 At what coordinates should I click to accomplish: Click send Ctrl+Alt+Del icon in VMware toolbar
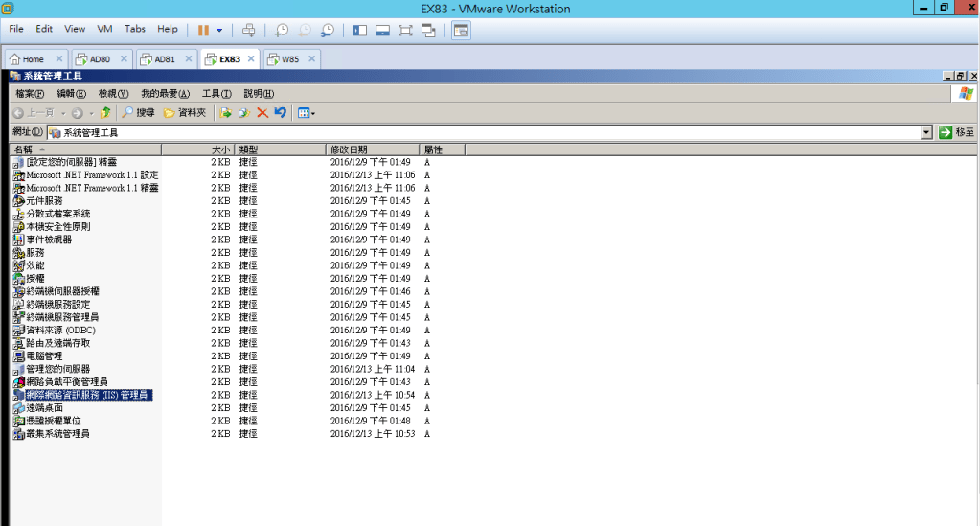(x=249, y=30)
